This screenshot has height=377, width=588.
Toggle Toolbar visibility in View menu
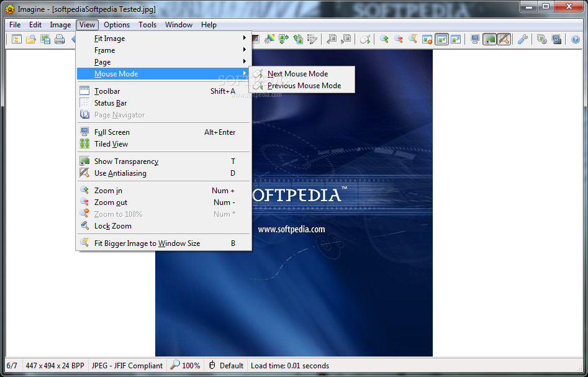click(x=164, y=91)
